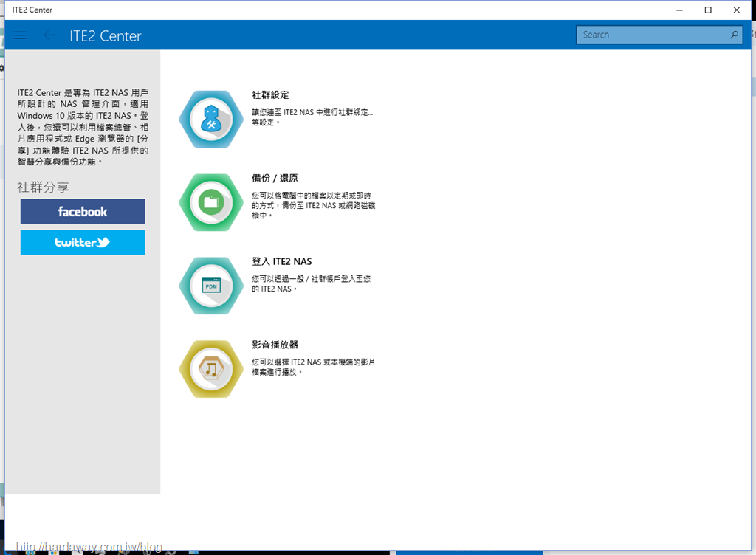Open the hamburger navigation menu
756x555 pixels.
pyautogui.click(x=20, y=35)
